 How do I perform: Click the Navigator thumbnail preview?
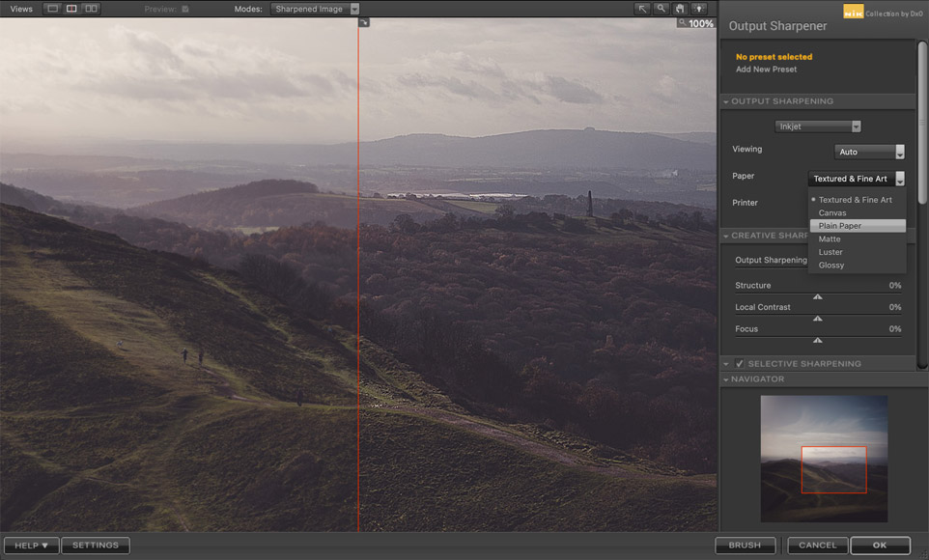coord(824,459)
